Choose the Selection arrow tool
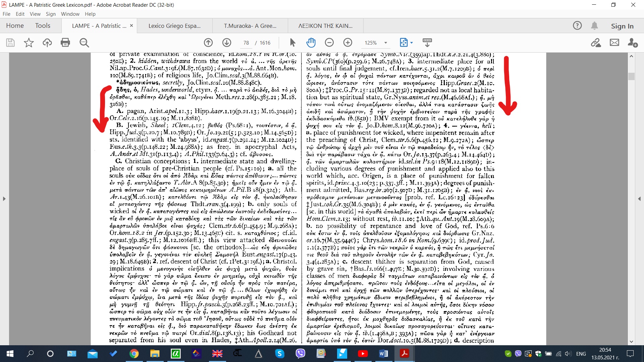Viewport: 644px width, 362px height. click(x=292, y=43)
